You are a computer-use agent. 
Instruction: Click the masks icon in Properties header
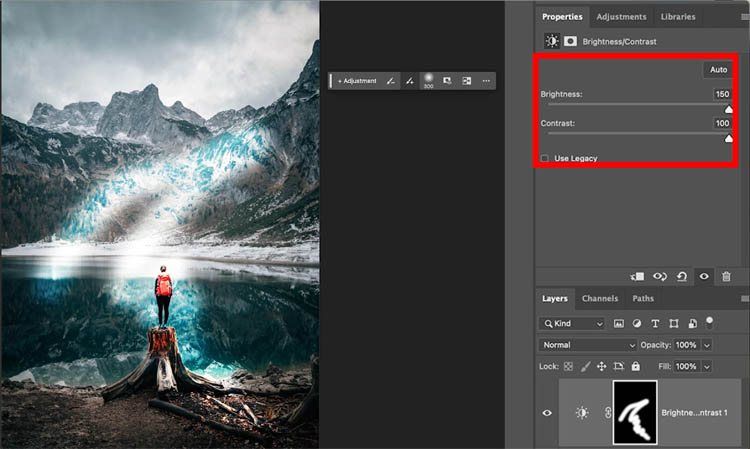pyautogui.click(x=571, y=42)
